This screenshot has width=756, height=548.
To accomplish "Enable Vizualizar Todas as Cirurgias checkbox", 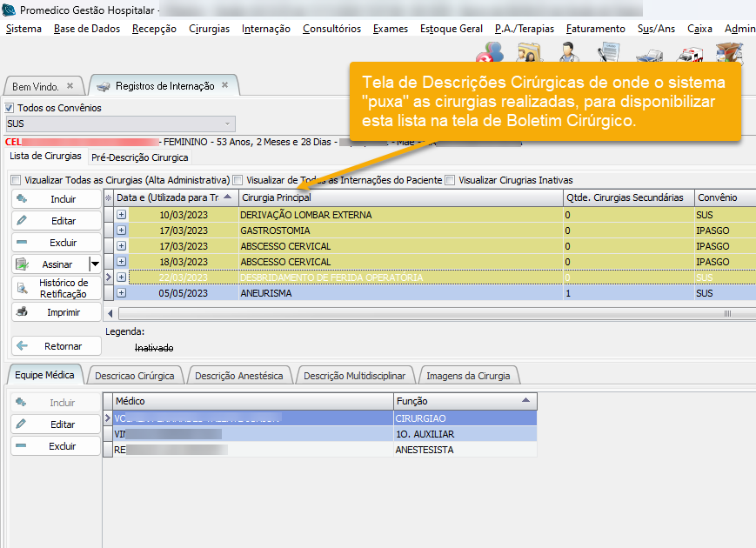I will pyautogui.click(x=17, y=180).
